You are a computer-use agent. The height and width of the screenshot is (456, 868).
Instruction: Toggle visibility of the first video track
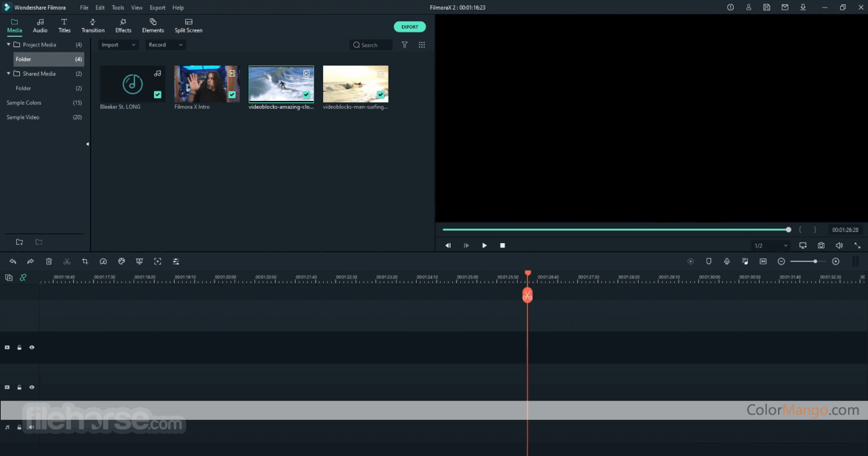[x=32, y=347]
